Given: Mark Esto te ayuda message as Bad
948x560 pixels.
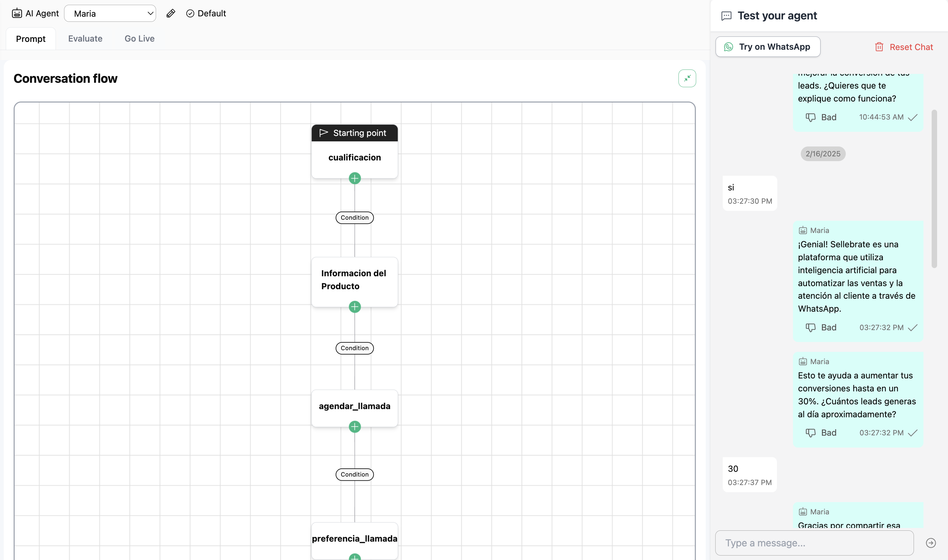Looking at the screenshot, I should [x=821, y=433].
